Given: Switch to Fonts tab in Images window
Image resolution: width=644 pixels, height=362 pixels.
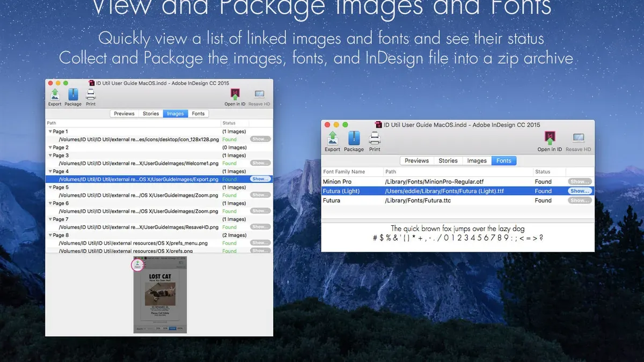Looking at the screenshot, I should pyautogui.click(x=198, y=114).
